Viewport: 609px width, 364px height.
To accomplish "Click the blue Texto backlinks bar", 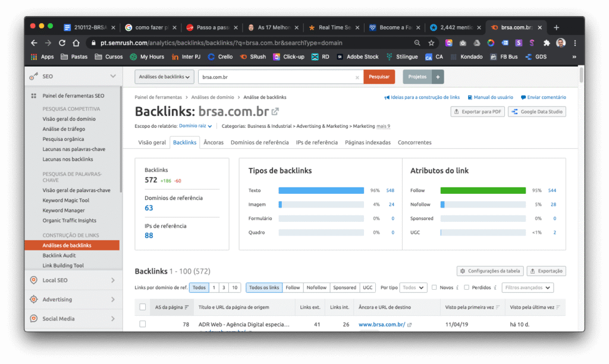I will 321,190.
